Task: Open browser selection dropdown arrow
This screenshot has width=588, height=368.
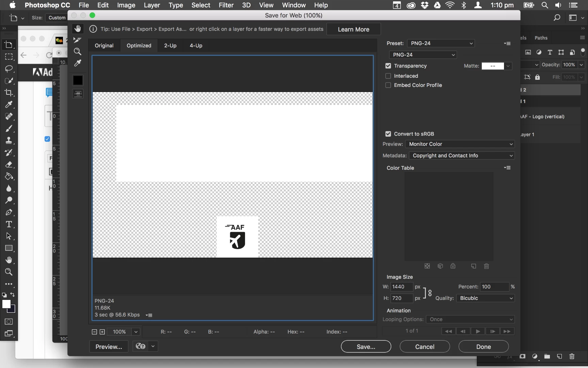Action: coord(153,346)
